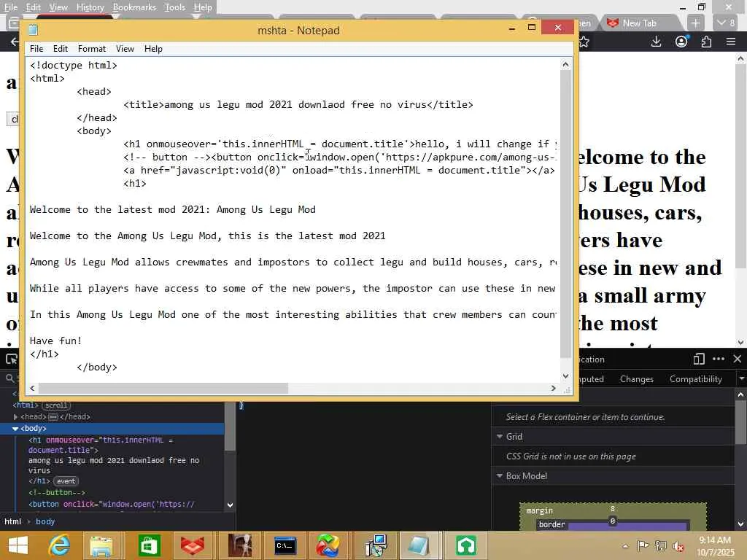Open the taskbar icon showing a pale figure

[x=239, y=545]
